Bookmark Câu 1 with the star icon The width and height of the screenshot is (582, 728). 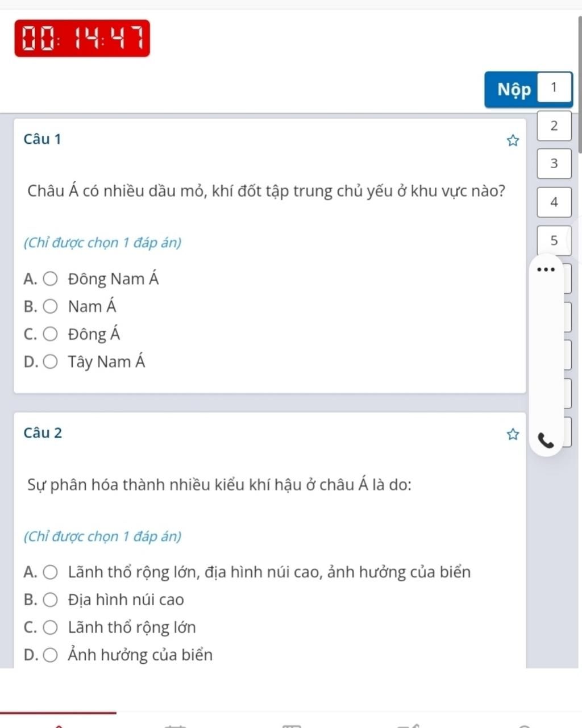(x=513, y=140)
